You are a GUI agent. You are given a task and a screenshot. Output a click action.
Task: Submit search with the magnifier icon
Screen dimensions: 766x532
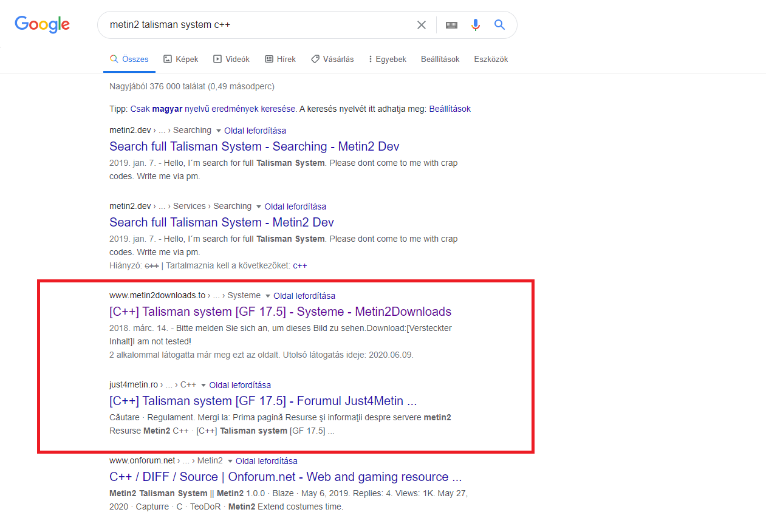click(x=499, y=25)
